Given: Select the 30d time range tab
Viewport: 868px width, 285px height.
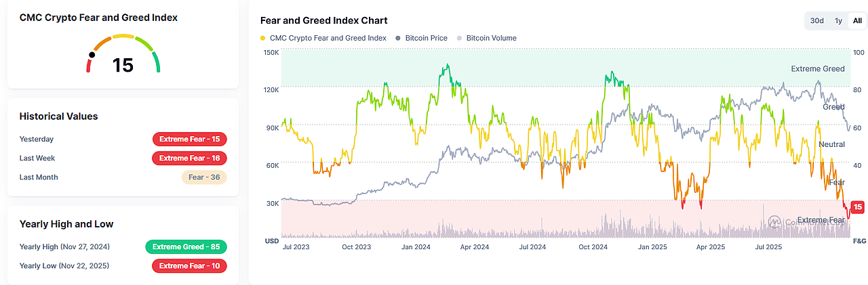Looking at the screenshot, I should point(817,21).
